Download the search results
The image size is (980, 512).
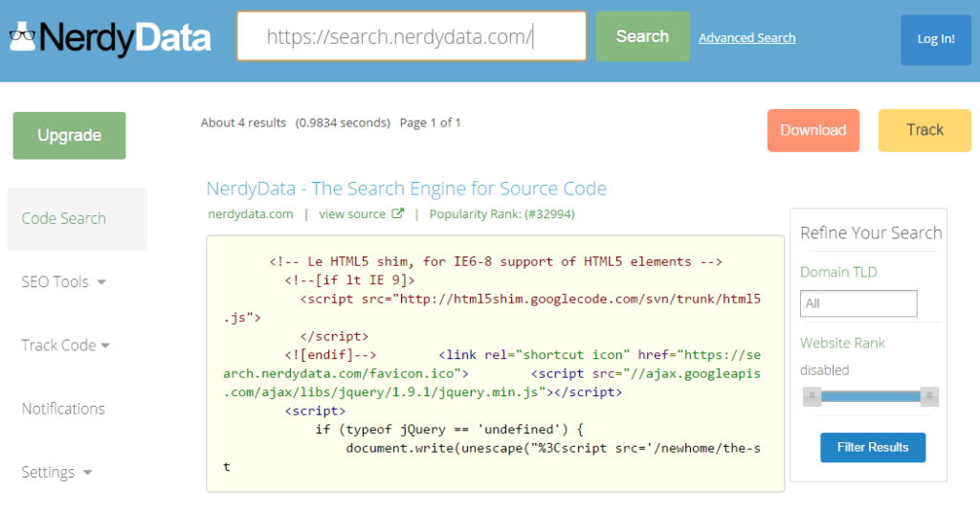(813, 131)
